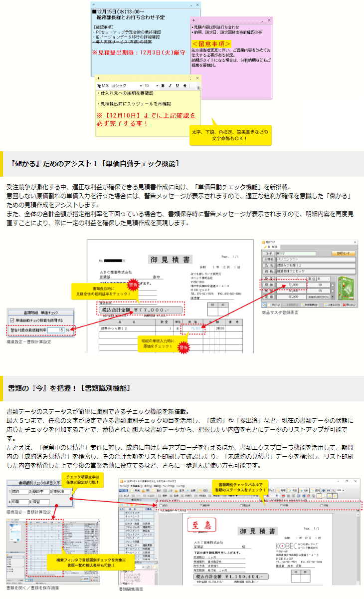The height and width of the screenshot is (599, 364).
Task: Toggle Underline in yellow sticky note toolbar
Action: 177,86
